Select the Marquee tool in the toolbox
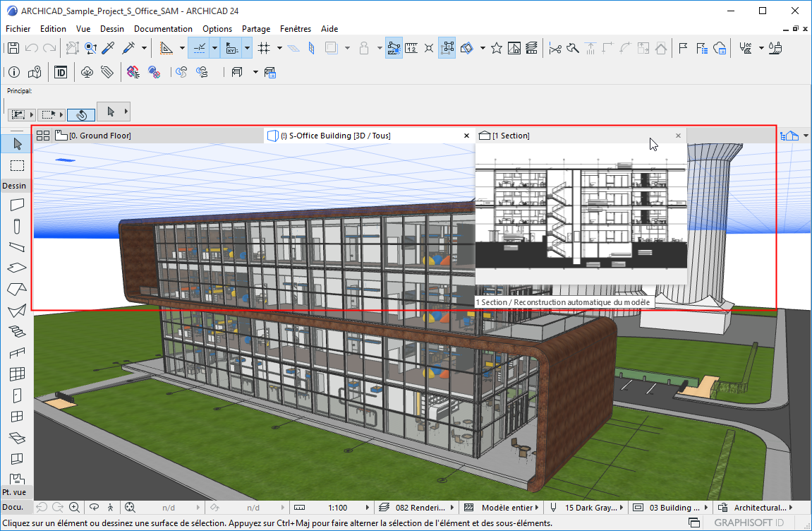The height and width of the screenshot is (531, 812). [18, 165]
